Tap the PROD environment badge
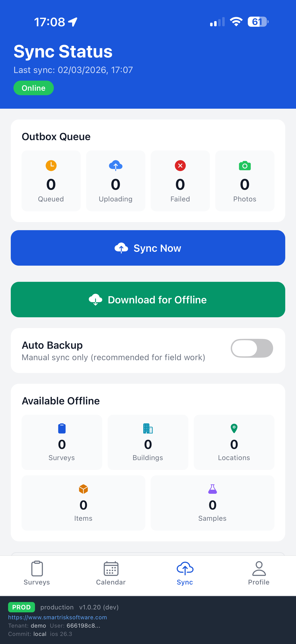296x644 pixels. point(22,607)
